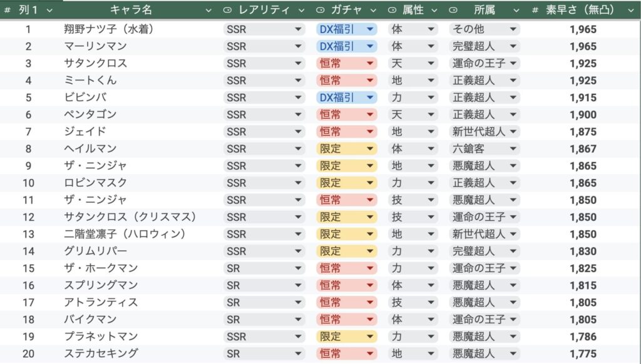Select row number 14 cell
This screenshot has height=364, width=641.
[28, 251]
